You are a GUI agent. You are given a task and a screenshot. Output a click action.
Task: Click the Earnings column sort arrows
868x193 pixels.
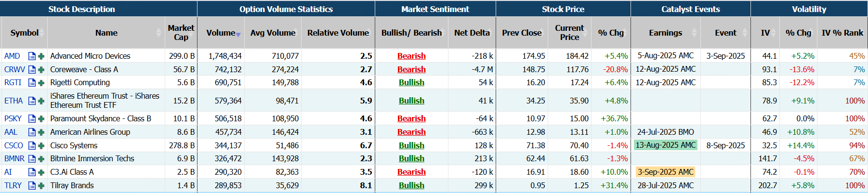694,33
